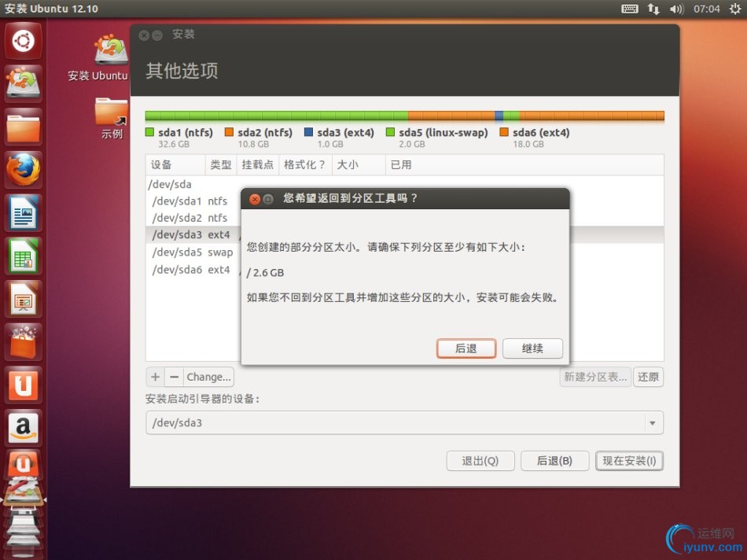
Task: Click the sda5 (linux-swap) legend swatch
Action: pyautogui.click(x=390, y=132)
